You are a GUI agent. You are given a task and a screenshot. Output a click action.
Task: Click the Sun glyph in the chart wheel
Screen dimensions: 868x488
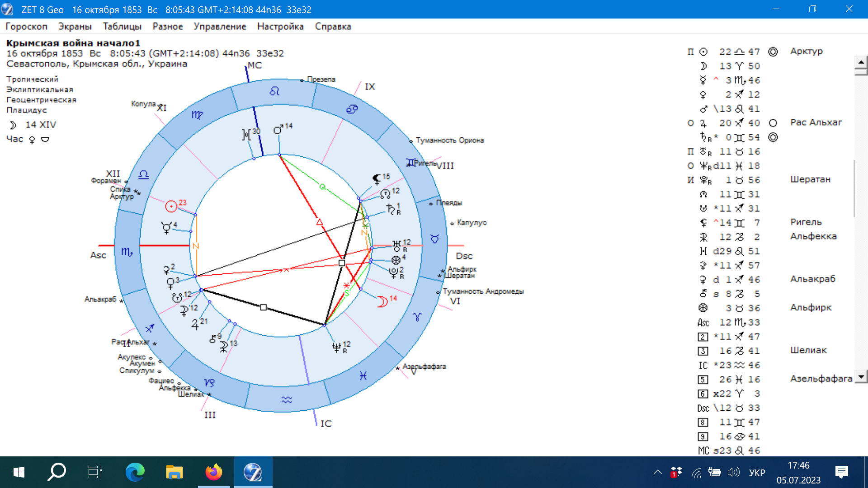click(x=171, y=206)
